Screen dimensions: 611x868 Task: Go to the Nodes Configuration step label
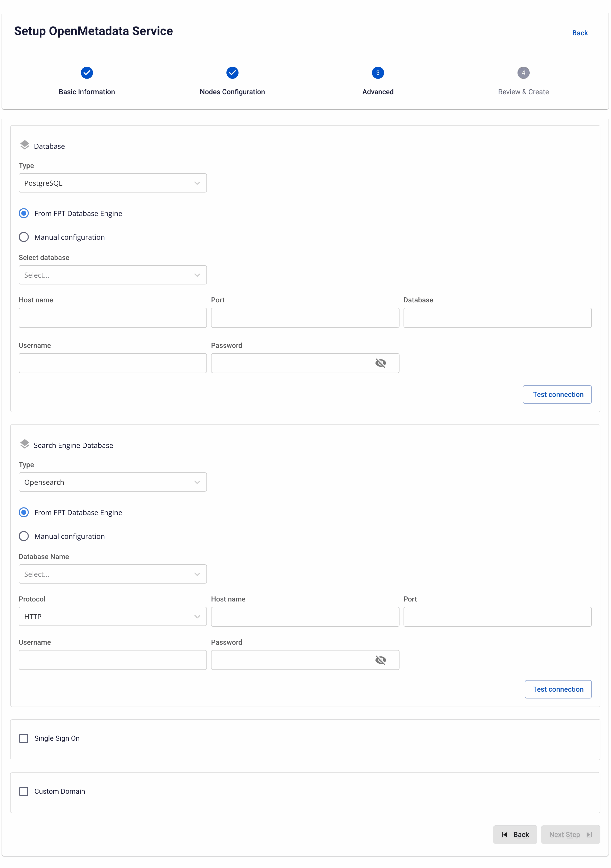pyautogui.click(x=232, y=92)
